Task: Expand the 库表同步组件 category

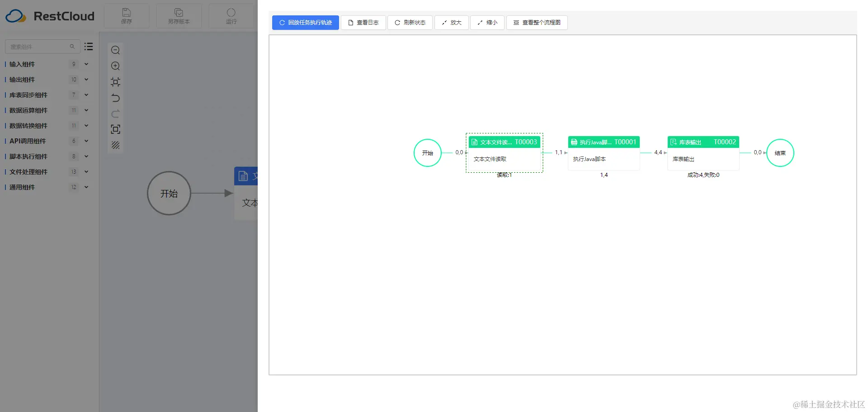Action: (86, 95)
